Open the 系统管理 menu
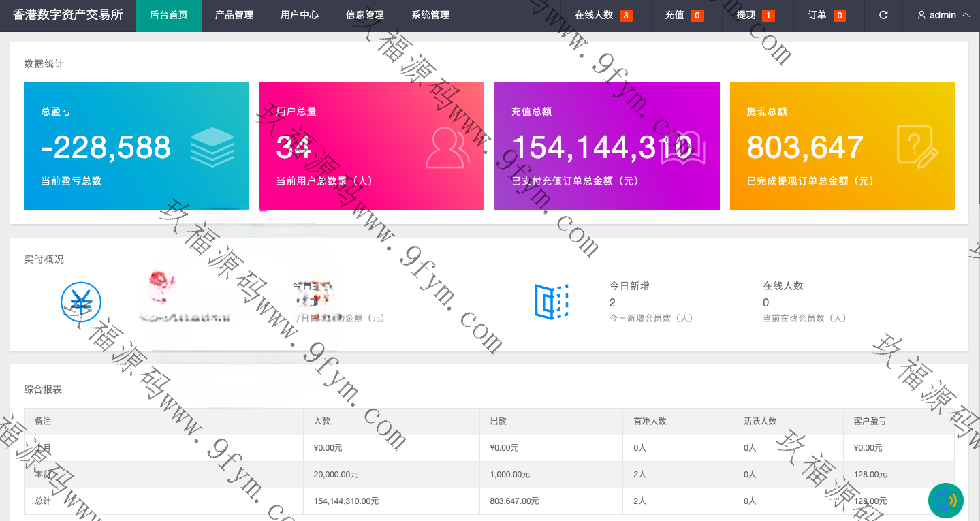Viewport: 980px width, 521px height. point(430,14)
